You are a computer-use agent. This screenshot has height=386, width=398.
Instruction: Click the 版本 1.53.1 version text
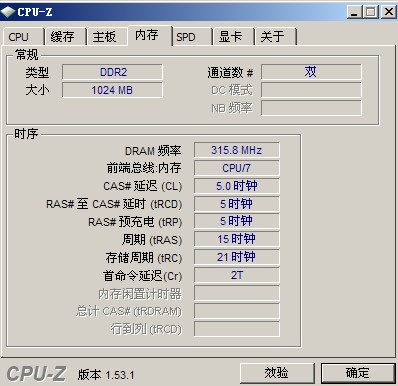pyautogui.click(x=106, y=375)
